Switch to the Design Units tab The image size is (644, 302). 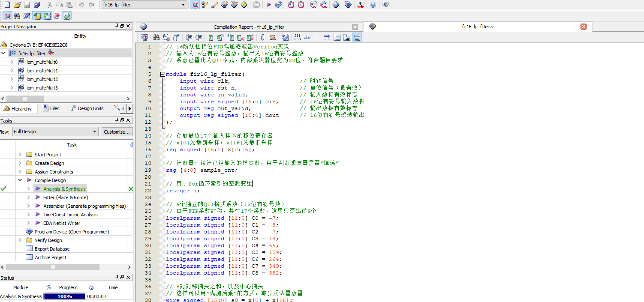87,108
